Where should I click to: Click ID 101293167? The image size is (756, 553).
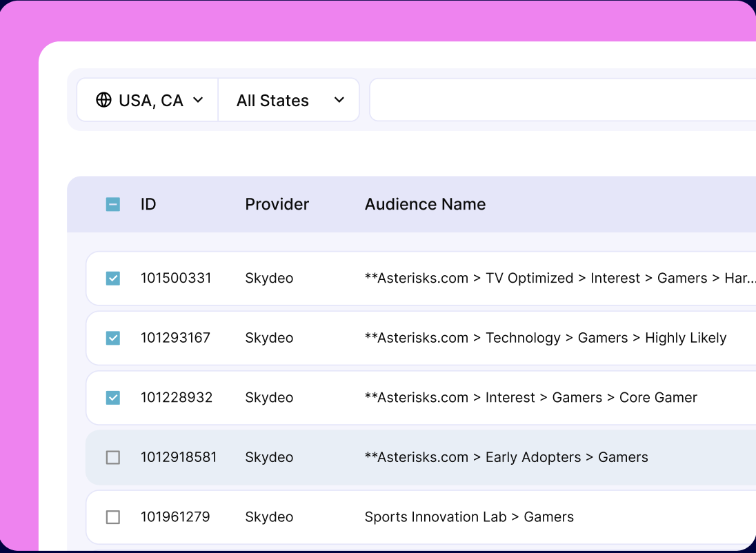[175, 337]
